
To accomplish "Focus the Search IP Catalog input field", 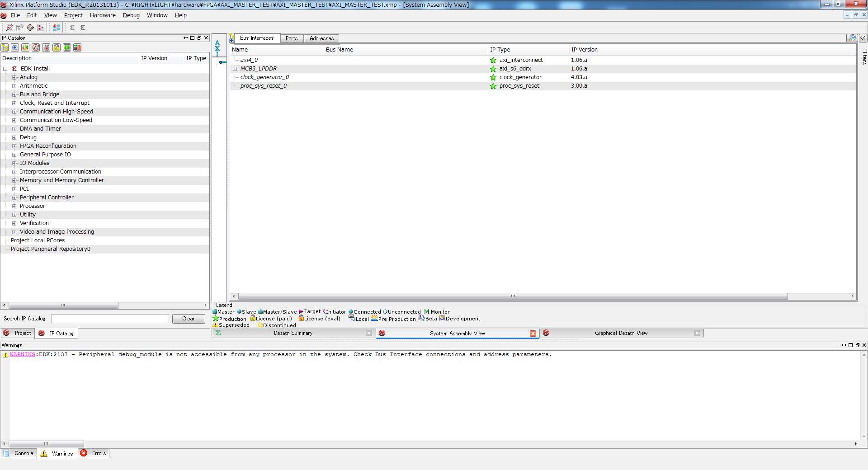I will tap(110, 319).
